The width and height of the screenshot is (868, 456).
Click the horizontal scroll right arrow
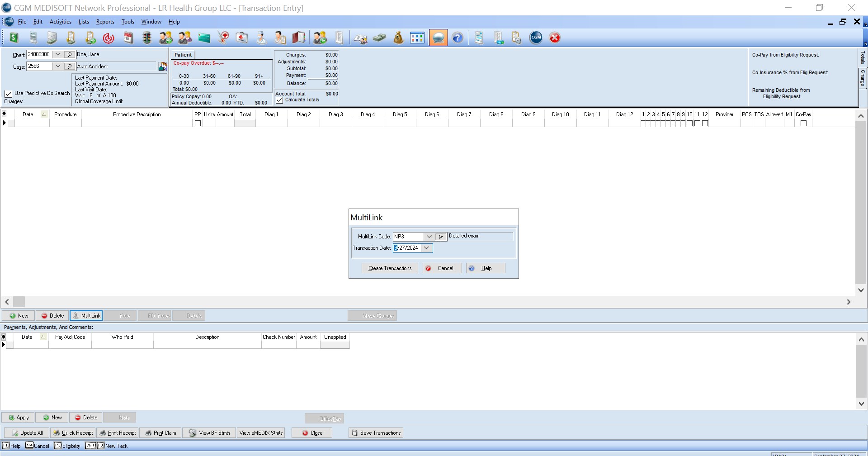[x=849, y=302]
